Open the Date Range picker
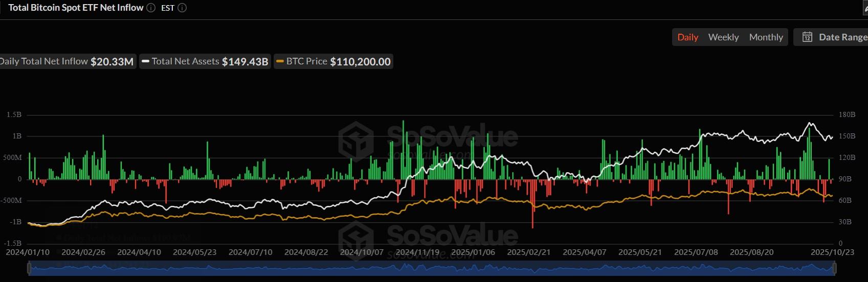868x282 pixels. (x=831, y=37)
